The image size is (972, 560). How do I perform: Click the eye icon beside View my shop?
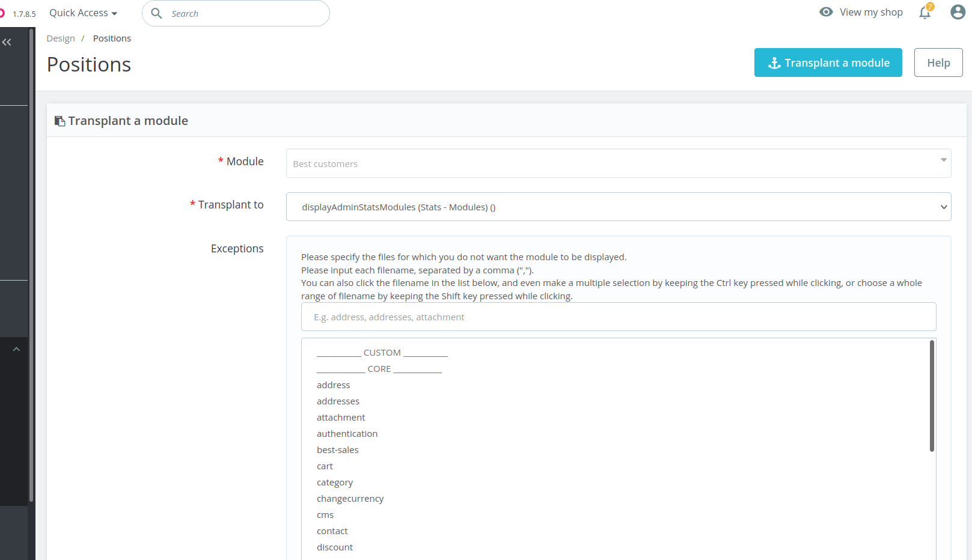[826, 12]
